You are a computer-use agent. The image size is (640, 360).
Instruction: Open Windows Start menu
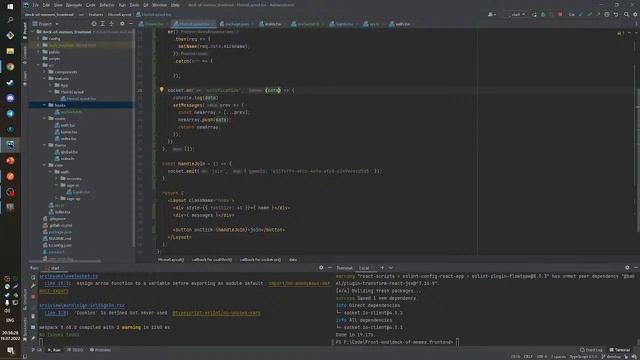coord(10,6)
